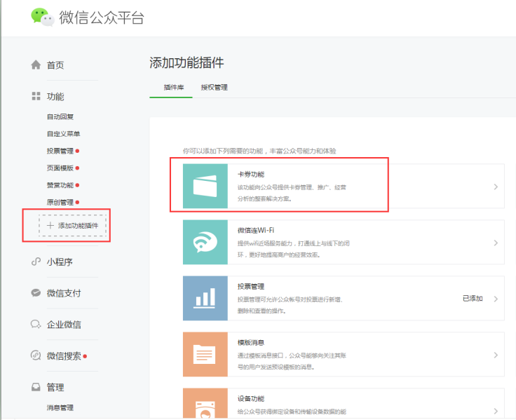Click the 模版消息 description text
516x420 pixels.
(292, 361)
